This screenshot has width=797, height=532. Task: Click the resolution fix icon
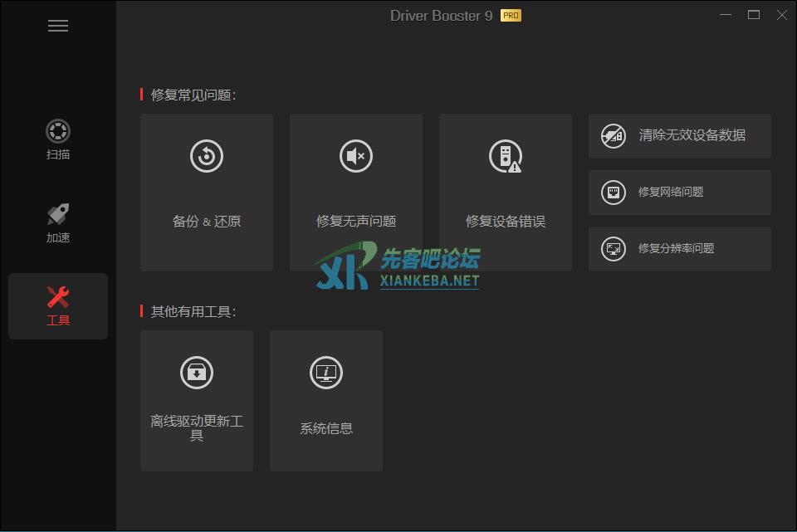coord(614,249)
